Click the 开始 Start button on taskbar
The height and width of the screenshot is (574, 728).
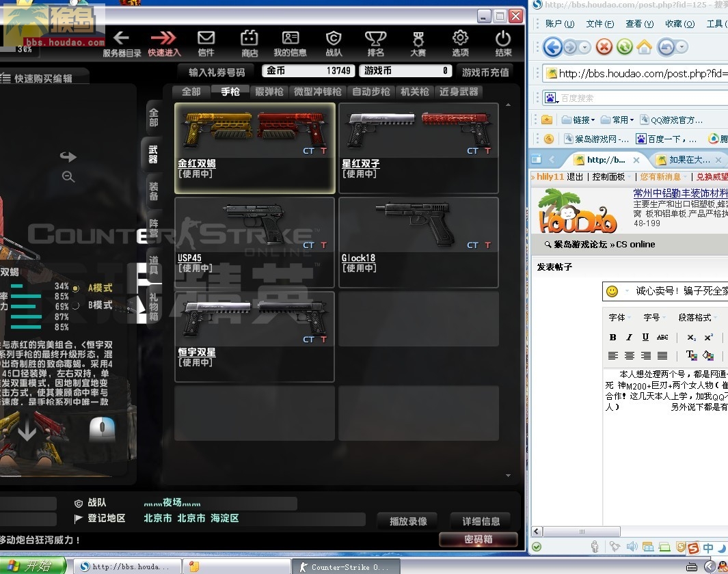tap(33, 566)
